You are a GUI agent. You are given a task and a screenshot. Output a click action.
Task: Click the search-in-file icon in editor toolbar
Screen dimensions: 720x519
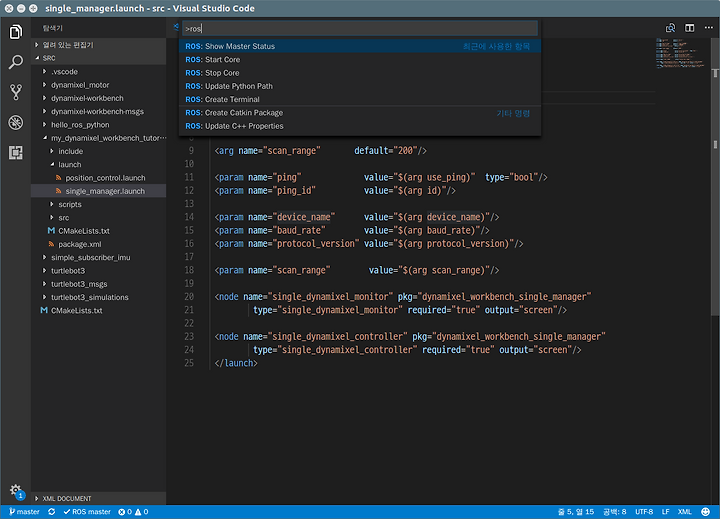coord(670,28)
